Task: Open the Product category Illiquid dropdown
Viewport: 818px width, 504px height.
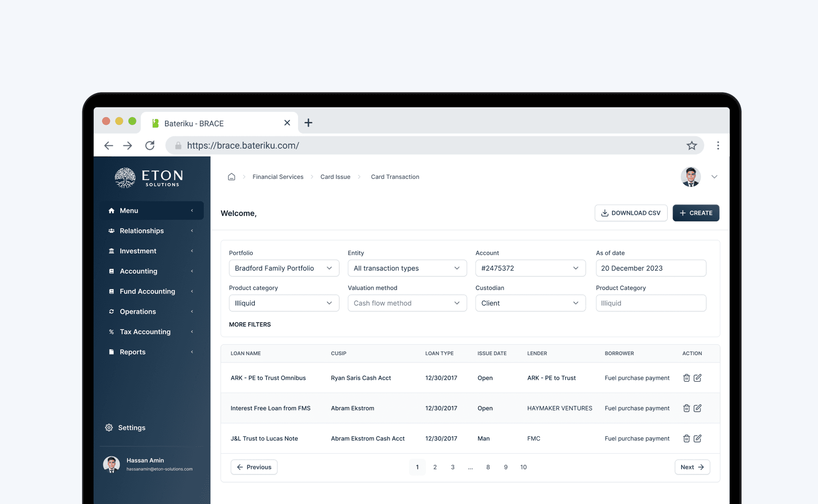Action: (x=284, y=303)
